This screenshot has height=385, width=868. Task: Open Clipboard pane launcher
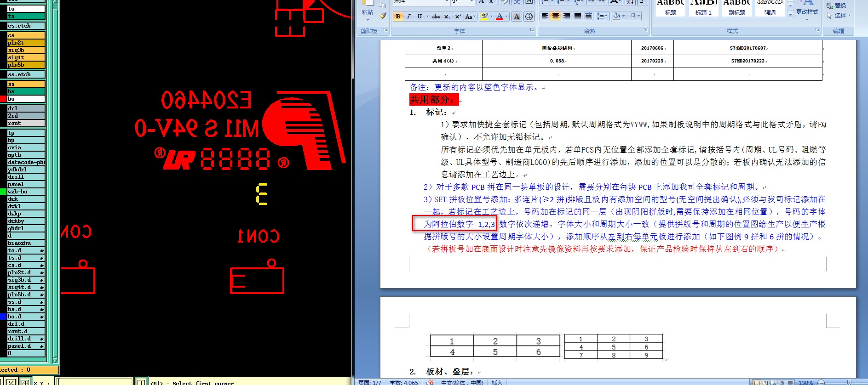tap(385, 30)
